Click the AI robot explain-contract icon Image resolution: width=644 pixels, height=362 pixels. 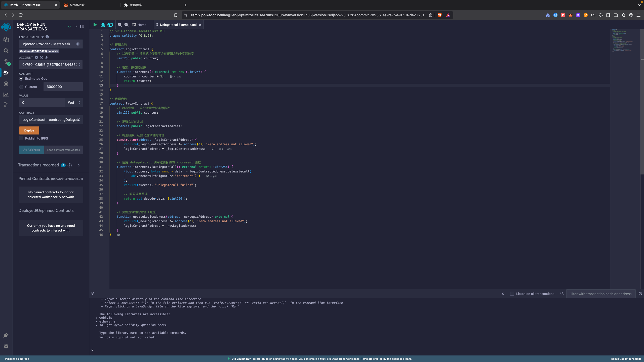point(103,25)
